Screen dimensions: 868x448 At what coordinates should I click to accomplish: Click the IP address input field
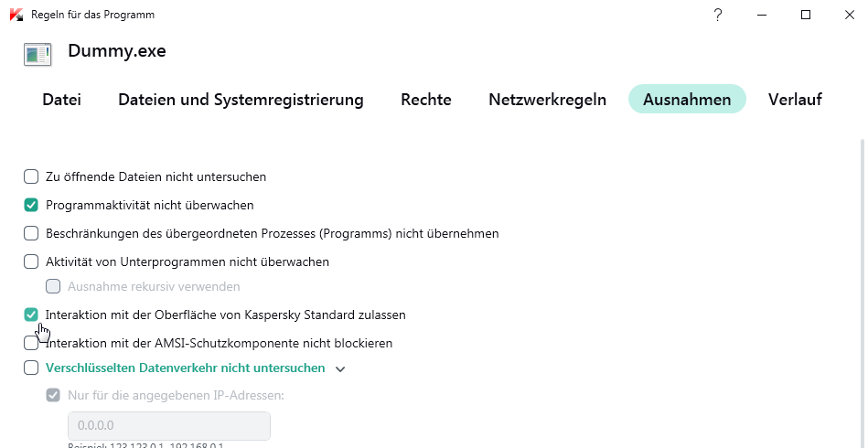(x=169, y=426)
